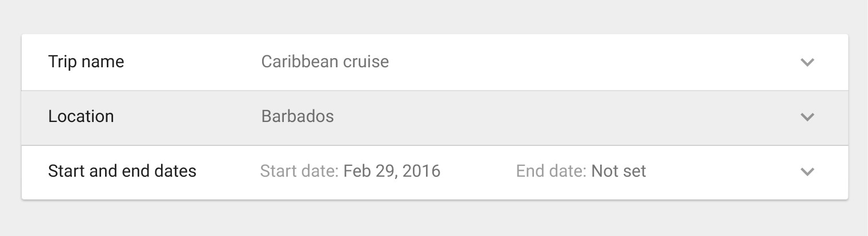The image size is (868, 236).
Task: Expand the Start and end dates chevron
Action: click(807, 172)
